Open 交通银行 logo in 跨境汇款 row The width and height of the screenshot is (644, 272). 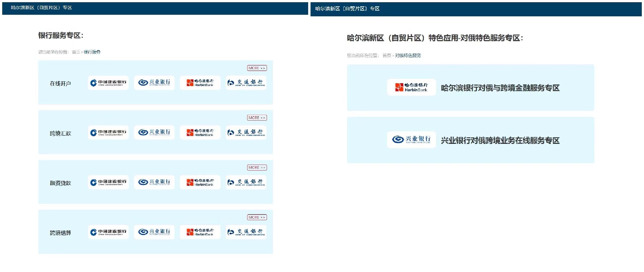(246, 133)
